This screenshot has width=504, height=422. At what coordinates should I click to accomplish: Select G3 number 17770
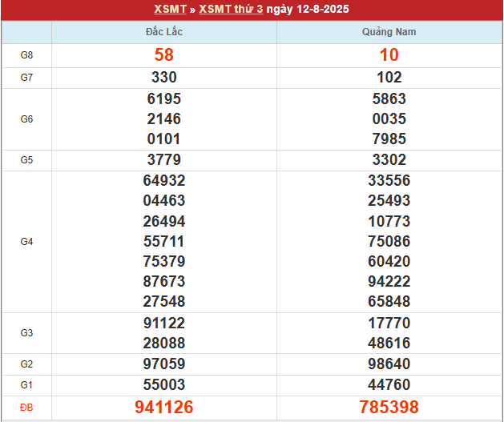pyautogui.click(x=389, y=323)
